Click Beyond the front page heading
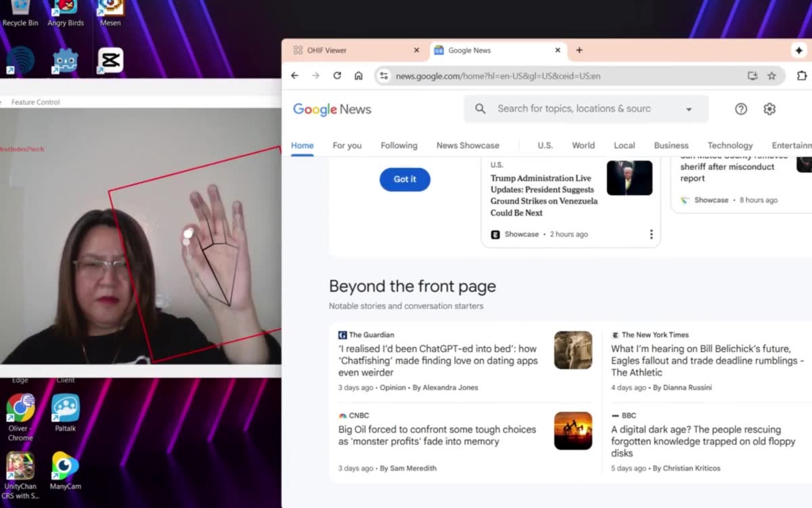This screenshot has height=508, width=812. click(x=412, y=287)
